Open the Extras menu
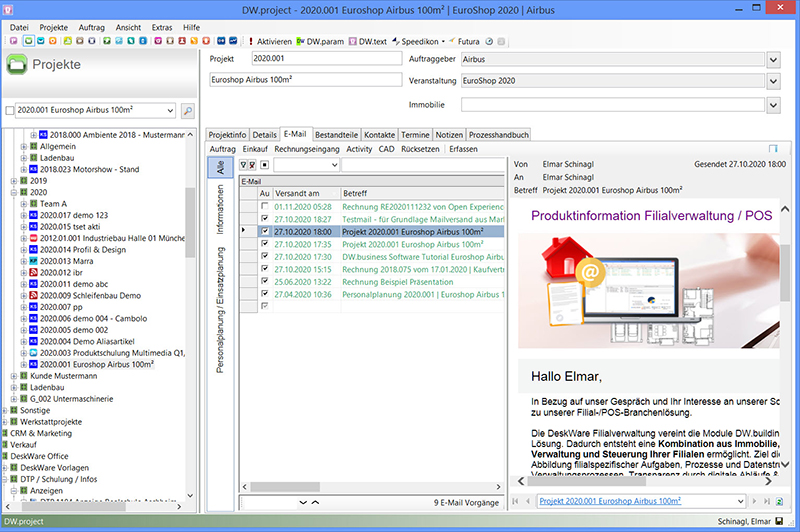Image resolution: width=800 pixels, height=532 pixels. click(x=162, y=28)
